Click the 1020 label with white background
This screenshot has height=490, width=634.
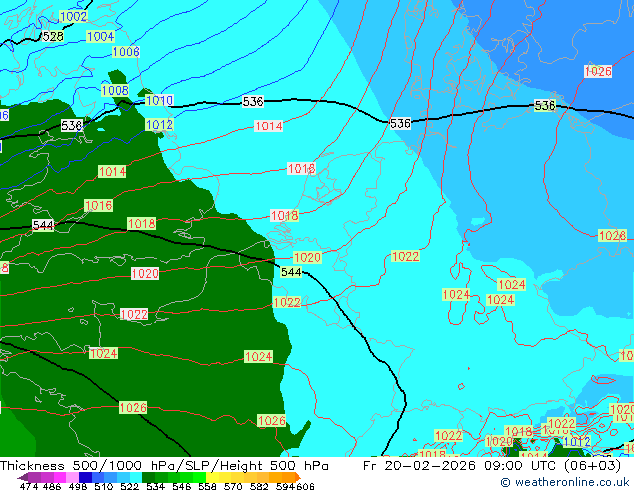pyautogui.click(x=145, y=274)
